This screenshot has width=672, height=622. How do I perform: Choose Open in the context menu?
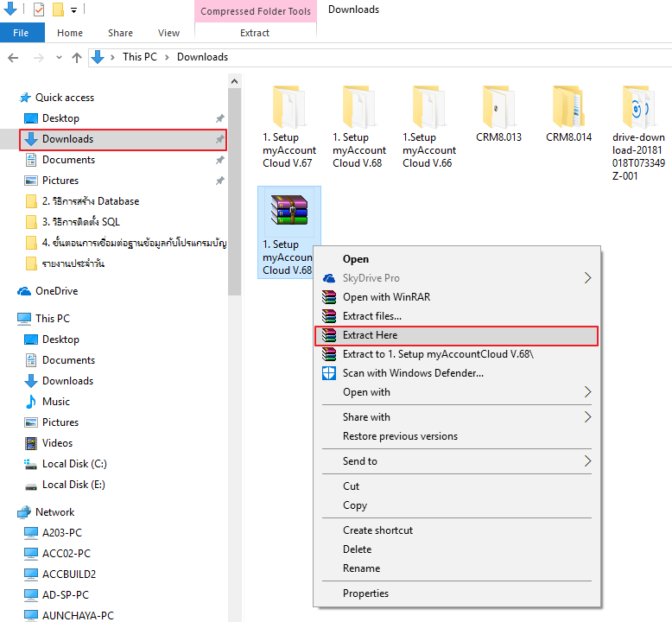(457, 259)
